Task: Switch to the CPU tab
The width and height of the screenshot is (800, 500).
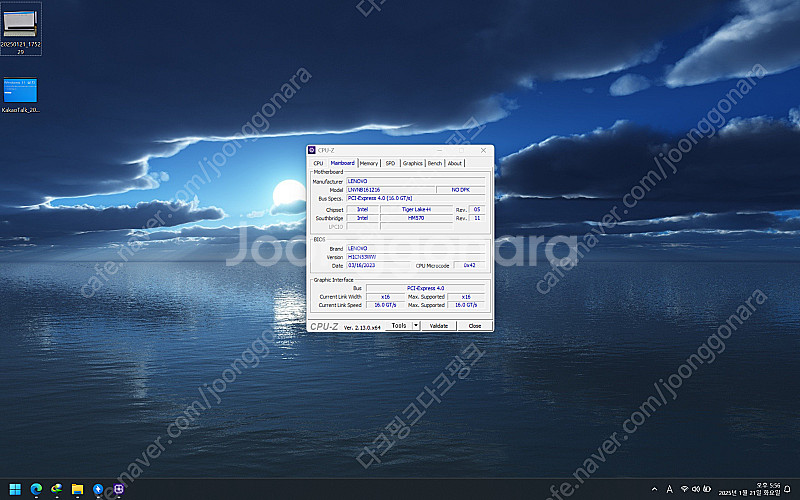Action: pyautogui.click(x=318, y=163)
